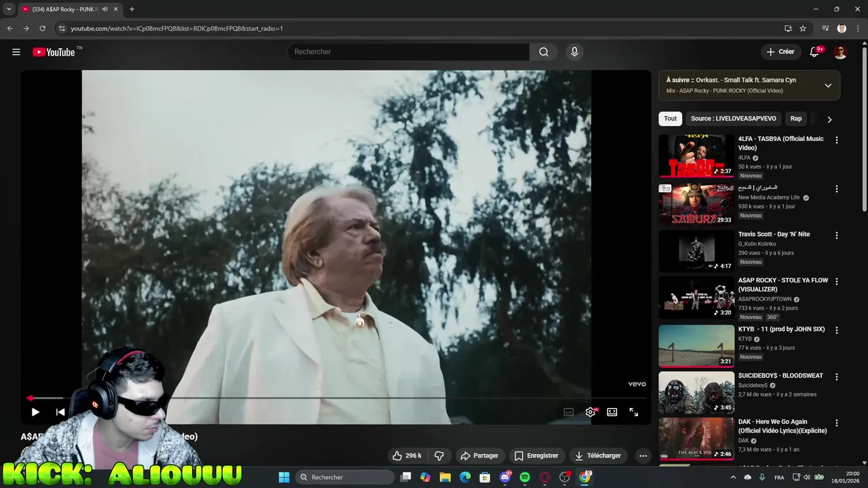Open $UICIDEBOY$ - BLOODSWEAT video title

[781, 375]
